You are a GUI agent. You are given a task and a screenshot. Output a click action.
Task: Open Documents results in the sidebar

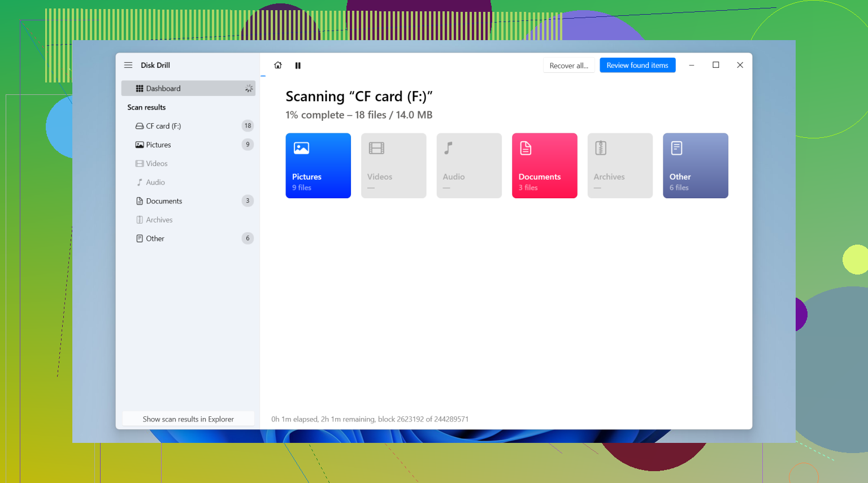tap(188, 201)
